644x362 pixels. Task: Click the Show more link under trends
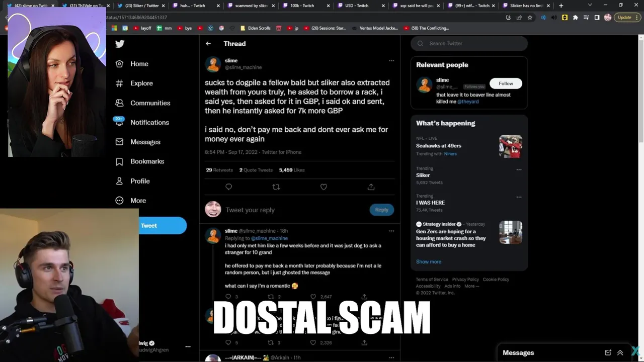coord(429,262)
